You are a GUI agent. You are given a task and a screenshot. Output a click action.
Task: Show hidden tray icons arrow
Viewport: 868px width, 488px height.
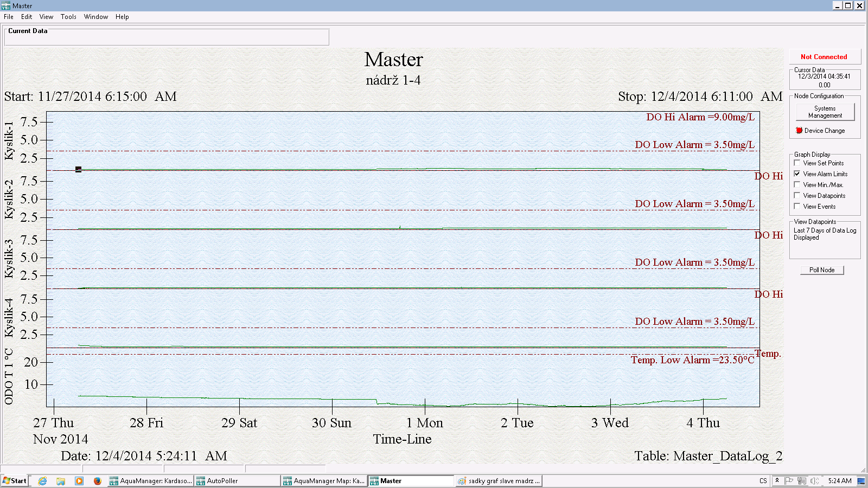coord(777,480)
